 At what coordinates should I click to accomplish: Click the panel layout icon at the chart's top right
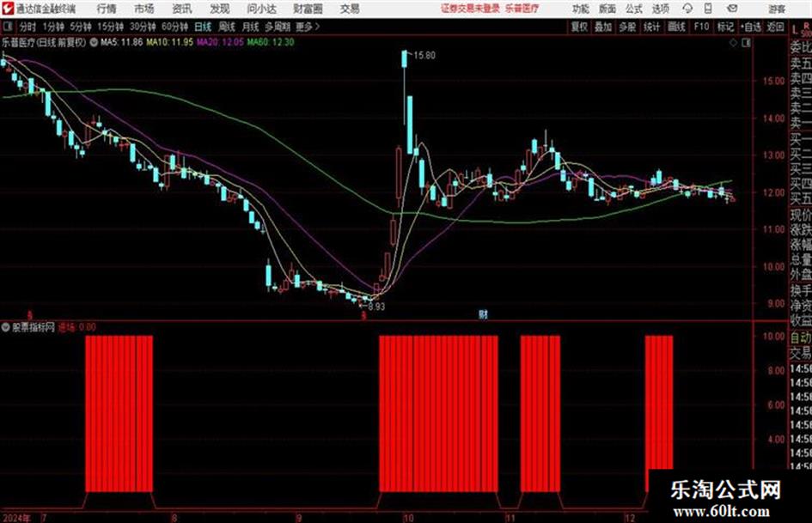click(746, 43)
